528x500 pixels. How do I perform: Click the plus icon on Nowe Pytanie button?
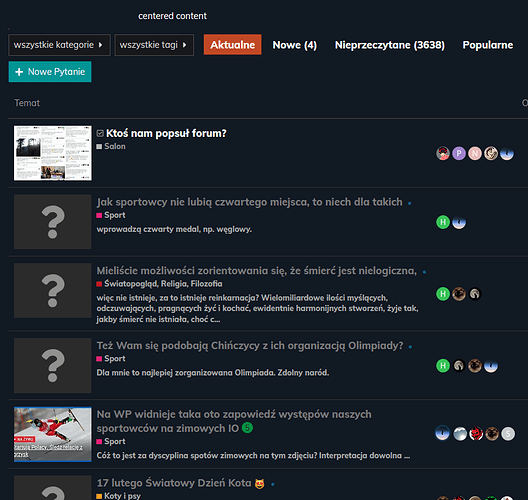[19, 72]
